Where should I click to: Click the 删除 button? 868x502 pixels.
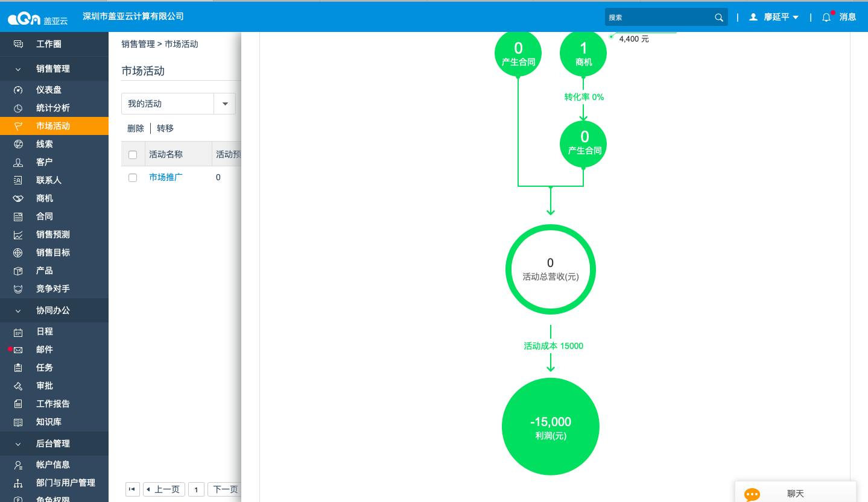coord(136,128)
